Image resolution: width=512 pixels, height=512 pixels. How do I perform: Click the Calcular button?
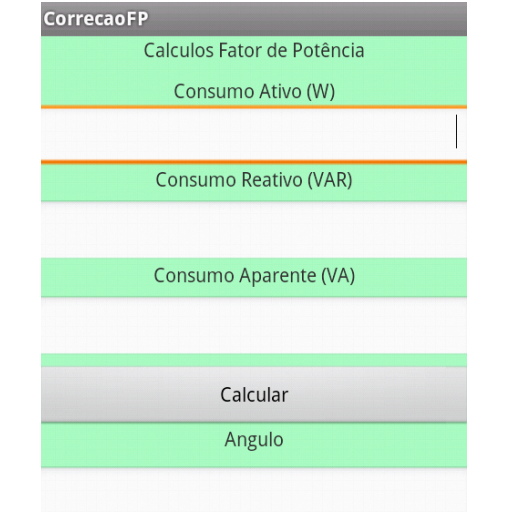tap(254, 395)
